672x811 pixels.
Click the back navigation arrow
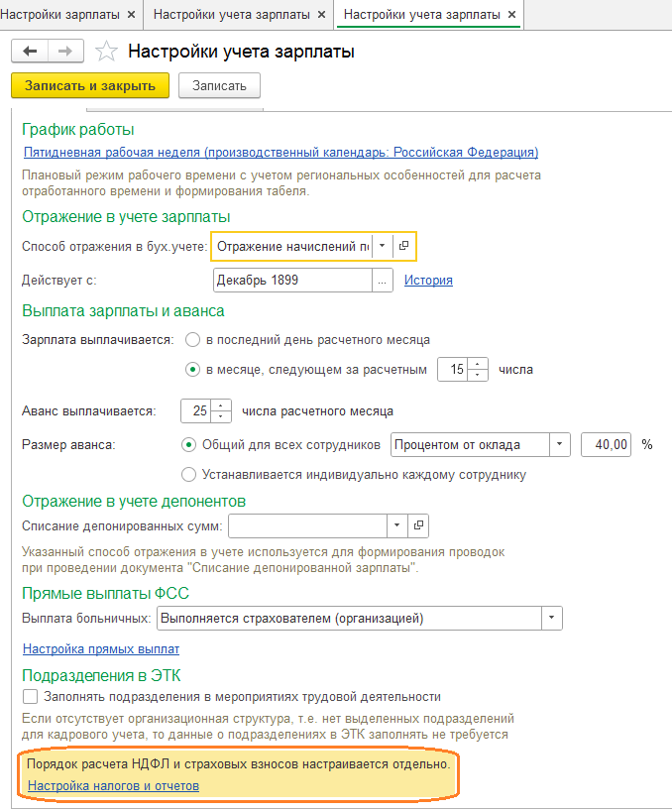tap(30, 52)
